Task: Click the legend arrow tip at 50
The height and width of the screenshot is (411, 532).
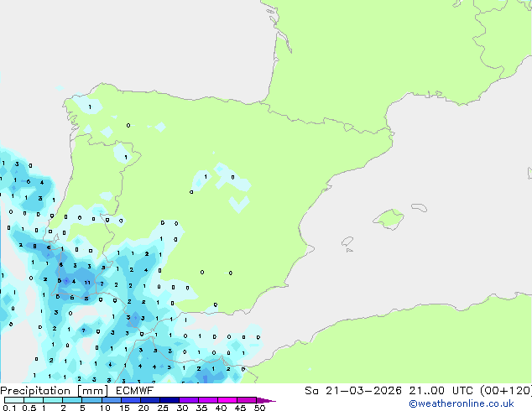Action: pos(266,400)
